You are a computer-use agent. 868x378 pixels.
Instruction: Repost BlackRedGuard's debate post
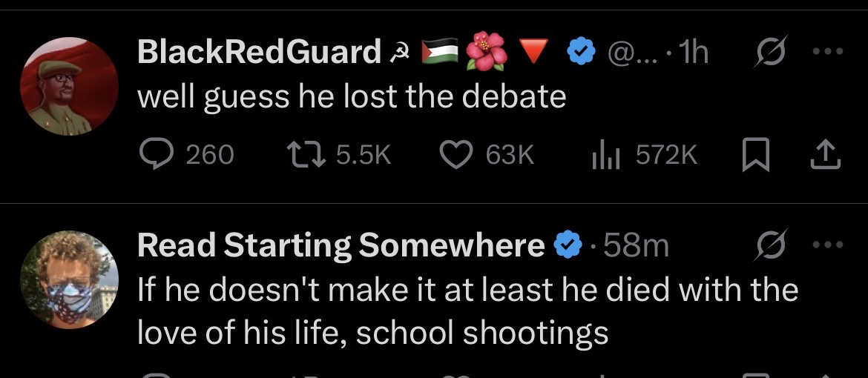(x=303, y=155)
